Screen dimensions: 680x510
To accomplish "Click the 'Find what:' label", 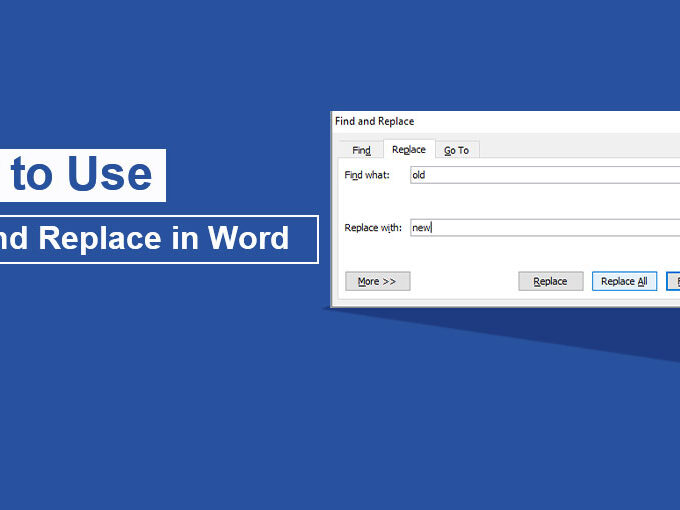I will point(367,175).
